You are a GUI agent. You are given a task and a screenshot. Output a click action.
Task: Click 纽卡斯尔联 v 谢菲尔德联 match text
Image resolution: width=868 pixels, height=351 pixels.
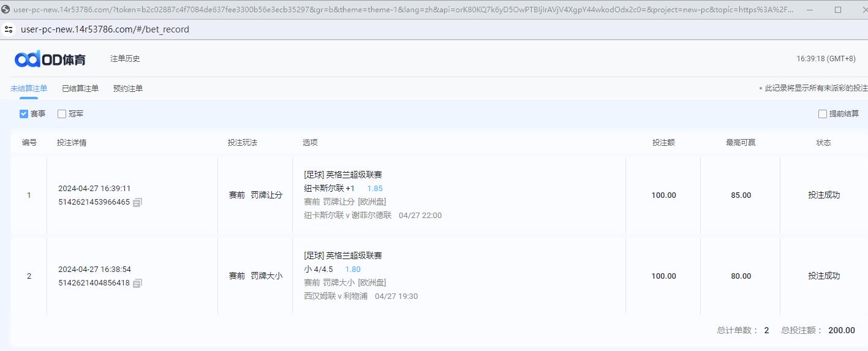[x=347, y=216]
